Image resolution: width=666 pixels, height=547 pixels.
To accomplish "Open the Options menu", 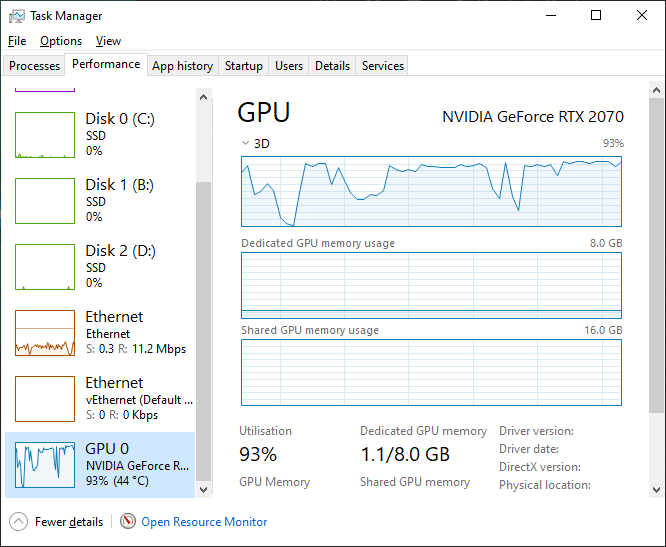I will (x=61, y=41).
